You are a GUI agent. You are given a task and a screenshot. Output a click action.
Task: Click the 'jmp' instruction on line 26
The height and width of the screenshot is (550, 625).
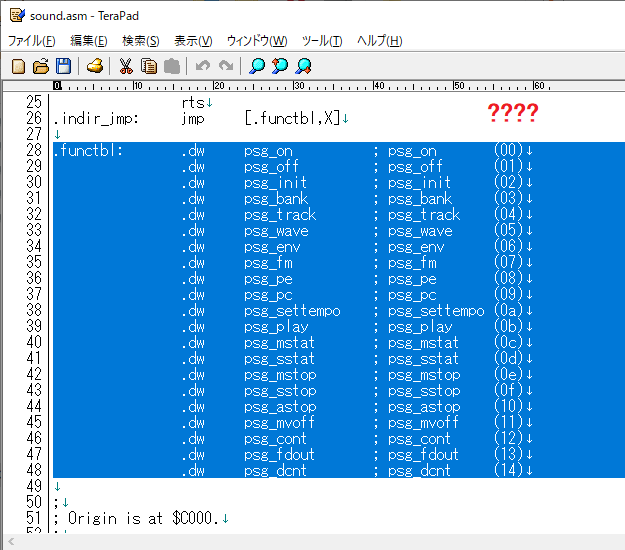point(193,119)
